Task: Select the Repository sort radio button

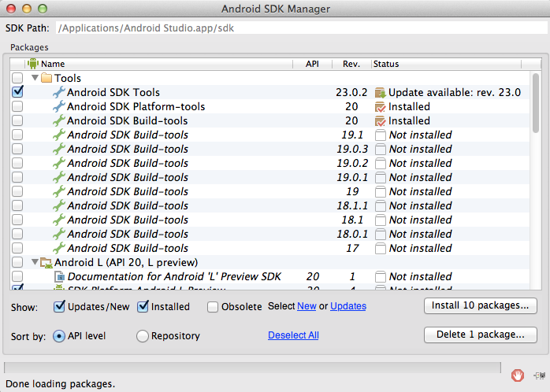Action: (x=142, y=336)
